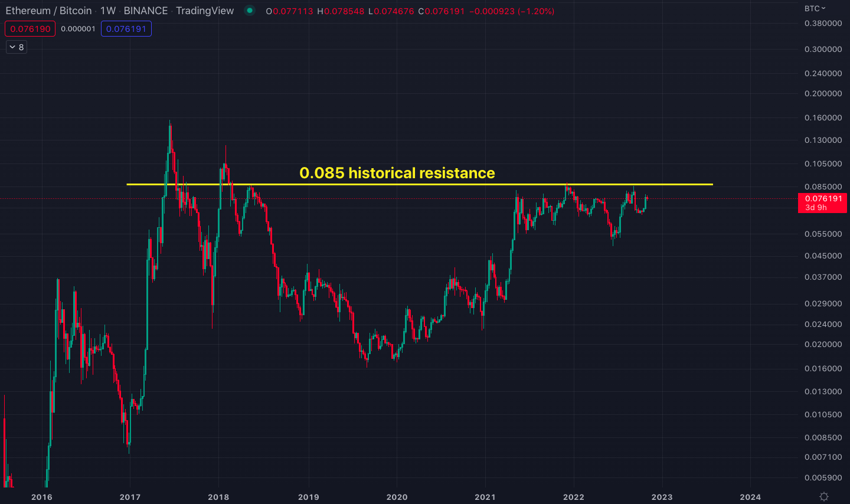This screenshot has height=504, width=850.
Task: Click the spread value 0.000001
Action: [x=78, y=29]
